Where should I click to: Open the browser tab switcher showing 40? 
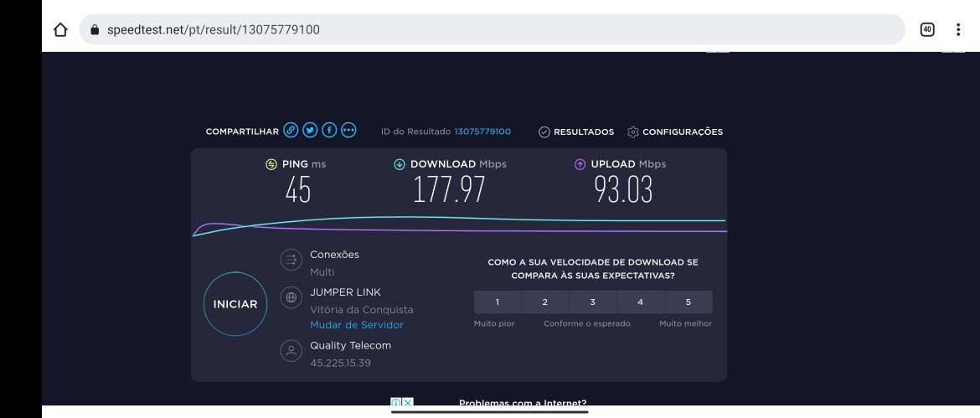927,30
